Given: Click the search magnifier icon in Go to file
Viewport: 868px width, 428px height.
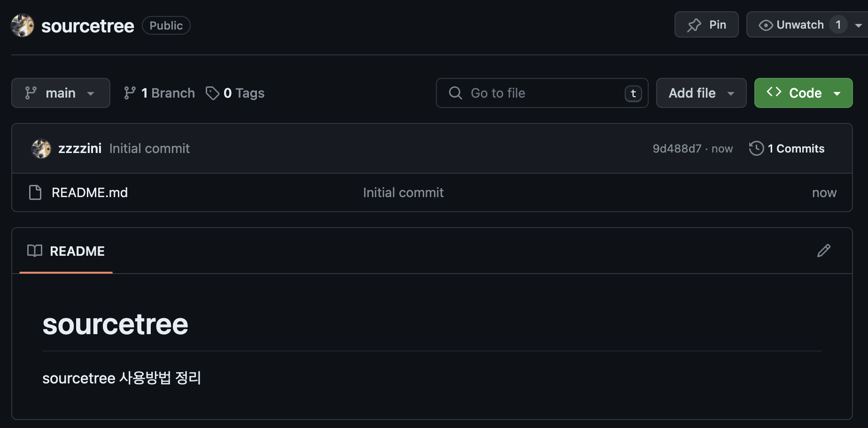Looking at the screenshot, I should coord(455,93).
